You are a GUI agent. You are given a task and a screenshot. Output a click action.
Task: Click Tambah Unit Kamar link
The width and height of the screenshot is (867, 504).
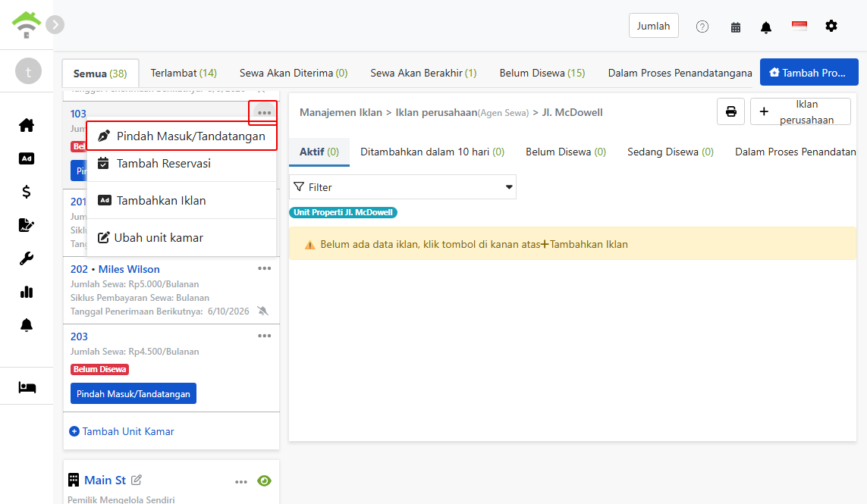pyautogui.click(x=121, y=431)
